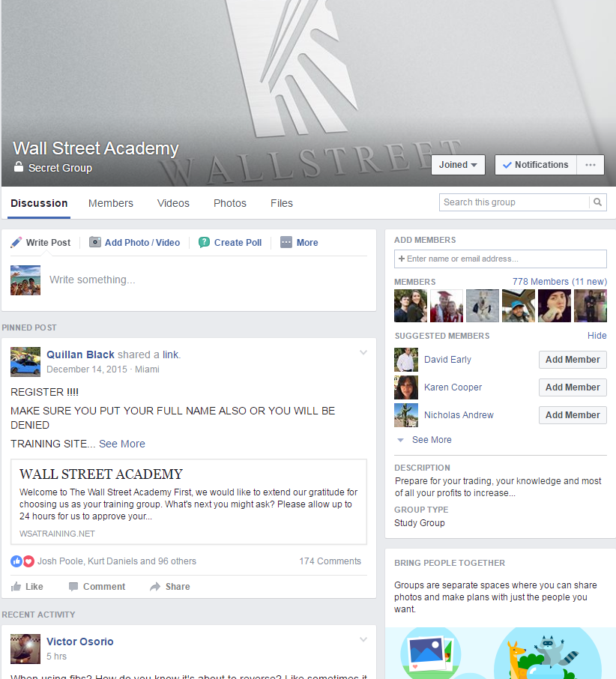Viewport: 616px width, 679px height.
Task: Expand See More suggested members
Action: (x=431, y=439)
